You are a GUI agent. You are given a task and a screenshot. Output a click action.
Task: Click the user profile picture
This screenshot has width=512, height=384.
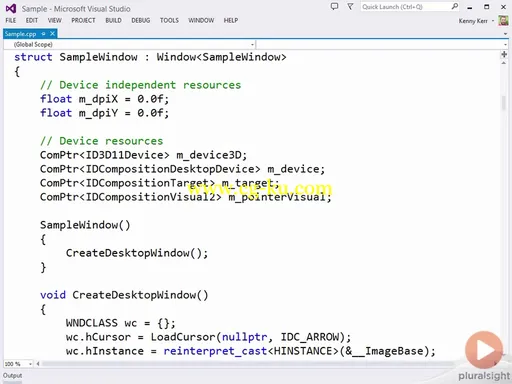503,21
